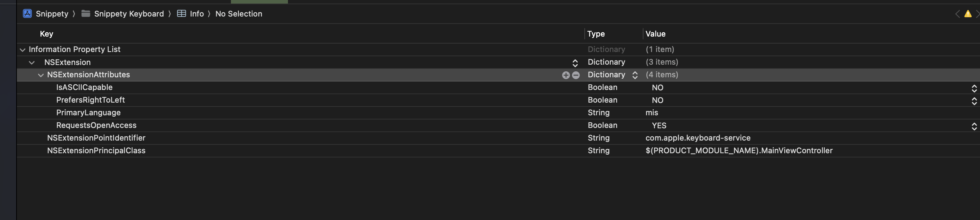The width and height of the screenshot is (980, 220).
Task: Toggle the RequestsOpenAccess boolean value popup
Action: [x=974, y=126]
